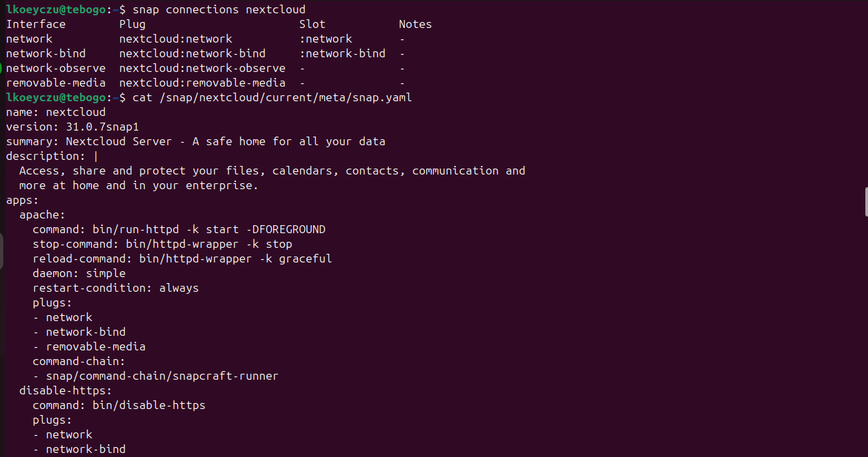Viewport: 868px width, 457px height.
Task: Click the green indicator dot beside network-observe
Action: pos(1,68)
